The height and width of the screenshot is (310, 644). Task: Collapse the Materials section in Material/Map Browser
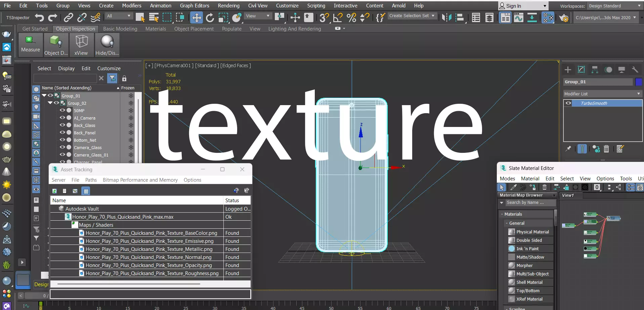502,214
